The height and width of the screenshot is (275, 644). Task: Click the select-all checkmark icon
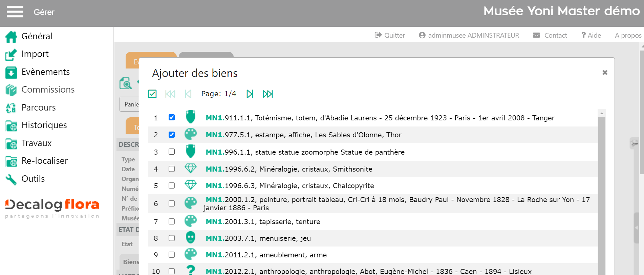[152, 94]
